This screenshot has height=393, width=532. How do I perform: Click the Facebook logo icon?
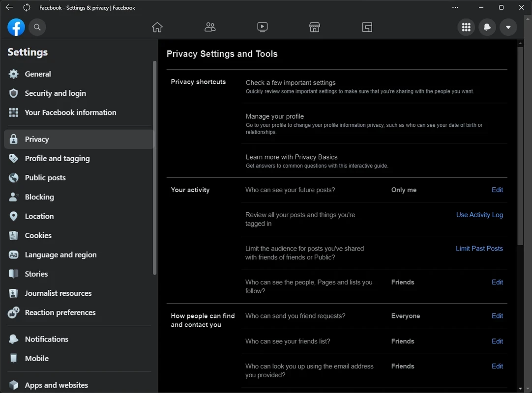click(x=16, y=28)
